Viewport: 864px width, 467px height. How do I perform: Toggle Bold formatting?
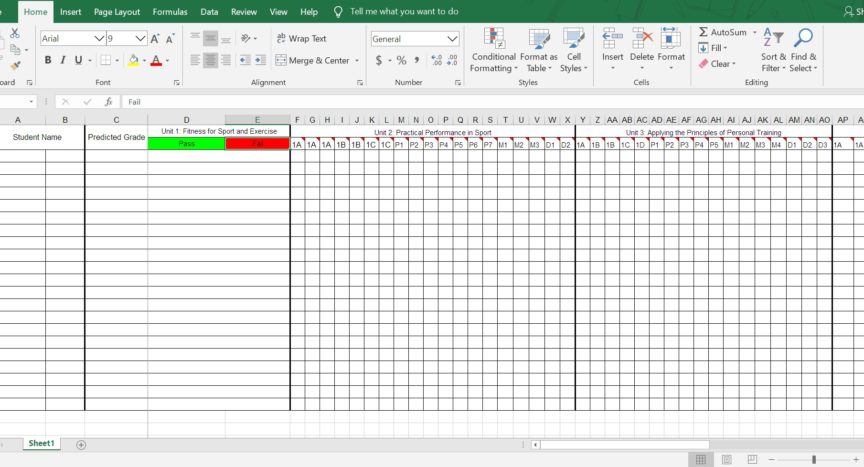[x=46, y=61]
